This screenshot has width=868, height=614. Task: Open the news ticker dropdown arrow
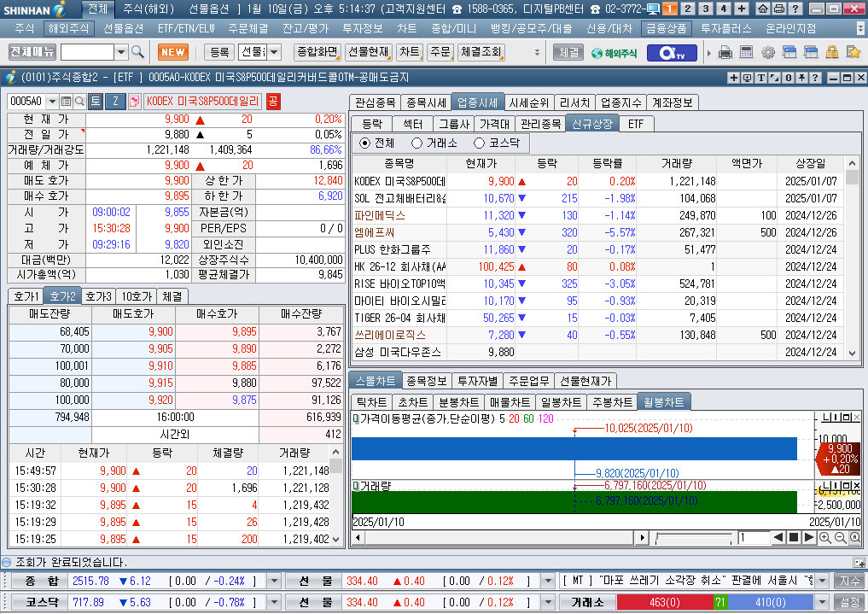823,581
